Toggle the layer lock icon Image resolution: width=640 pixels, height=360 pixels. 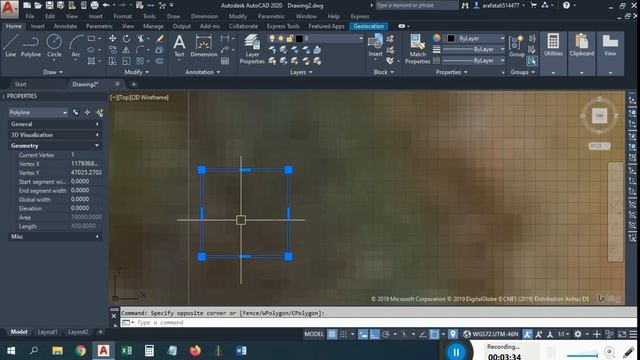click(x=289, y=38)
